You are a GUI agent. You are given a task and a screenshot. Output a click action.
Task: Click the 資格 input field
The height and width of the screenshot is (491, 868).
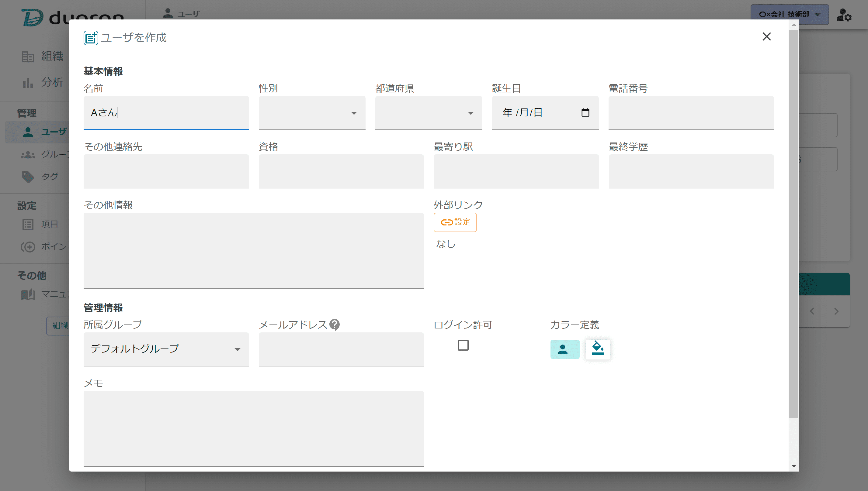(341, 171)
